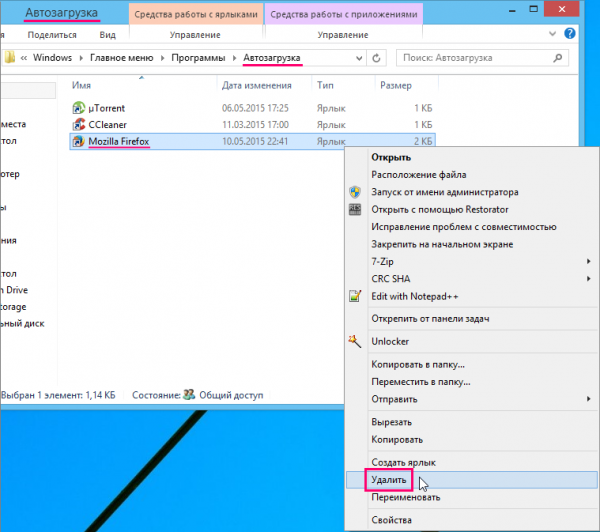Click the Mozilla Firefox shortcut icon
The width and height of the screenshot is (600, 532).
point(78,141)
